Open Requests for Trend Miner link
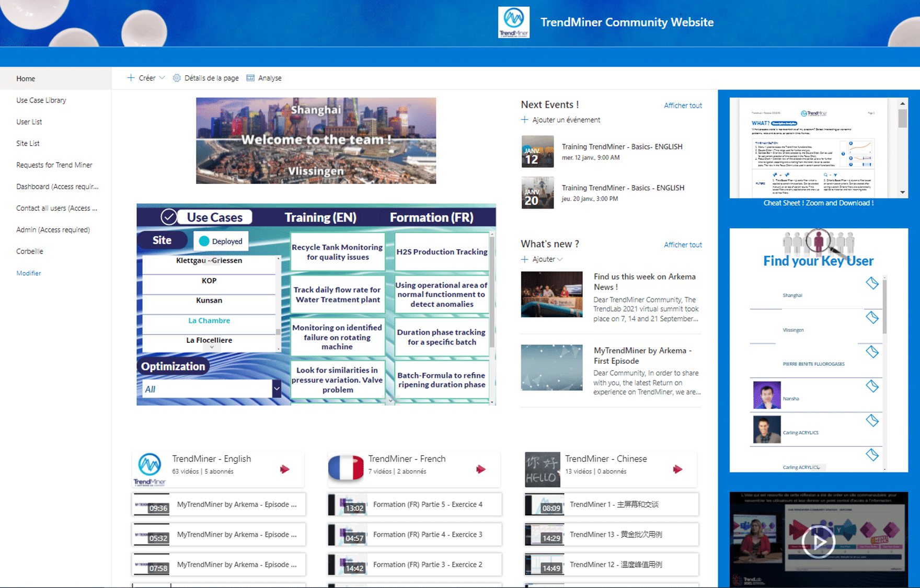The width and height of the screenshot is (920, 588). coord(54,165)
